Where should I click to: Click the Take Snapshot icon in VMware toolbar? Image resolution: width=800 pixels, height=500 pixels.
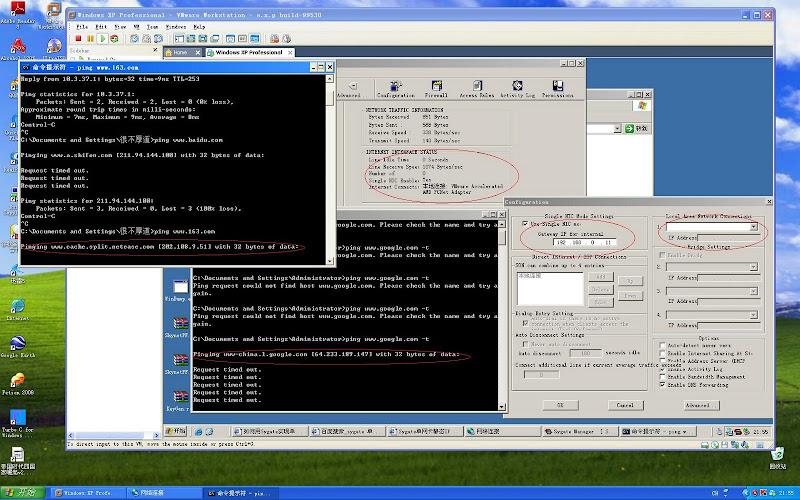pos(134,39)
